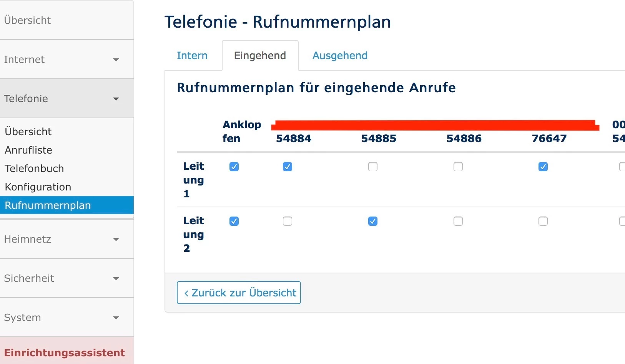This screenshot has width=625, height=364.
Task: Switch to the Intern tab
Action: pos(192,56)
